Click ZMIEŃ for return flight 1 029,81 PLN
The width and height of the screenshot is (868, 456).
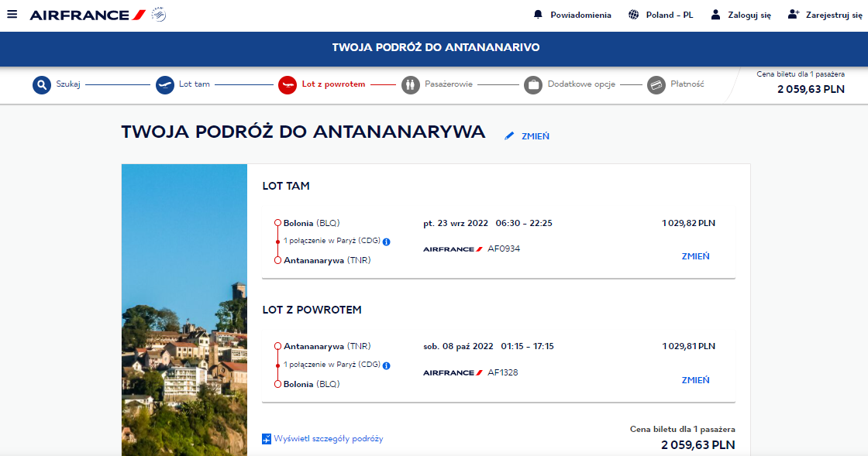pos(695,380)
